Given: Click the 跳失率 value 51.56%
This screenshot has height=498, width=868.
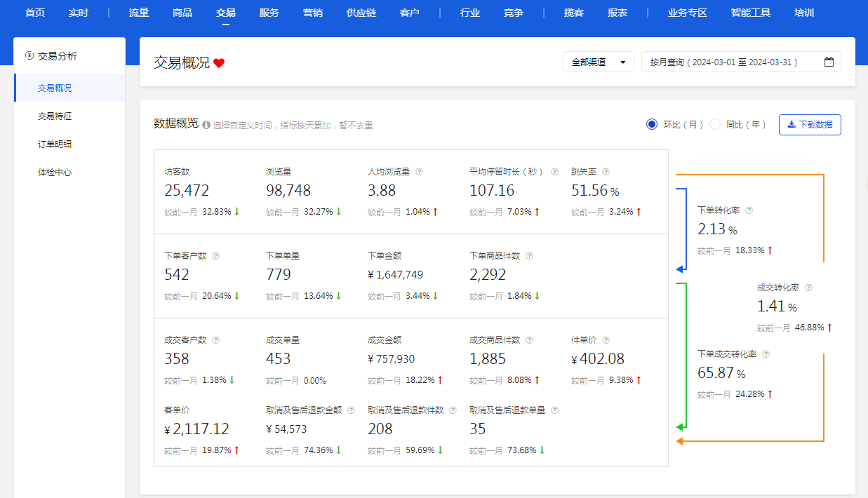Looking at the screenshot, I should pyautogui.click(x=595, y=191).
